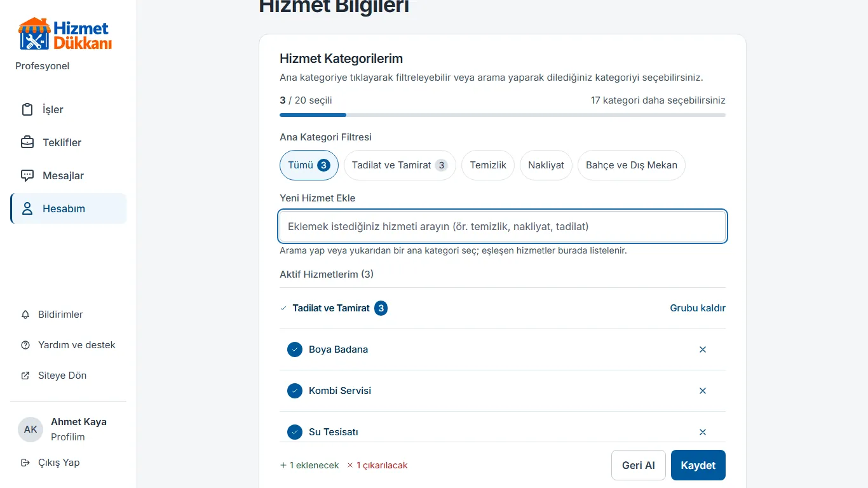Click the 'Aktif Hizmetlerim (3)' heading
This screenshot has height=488, width=868.
point(327,274)
